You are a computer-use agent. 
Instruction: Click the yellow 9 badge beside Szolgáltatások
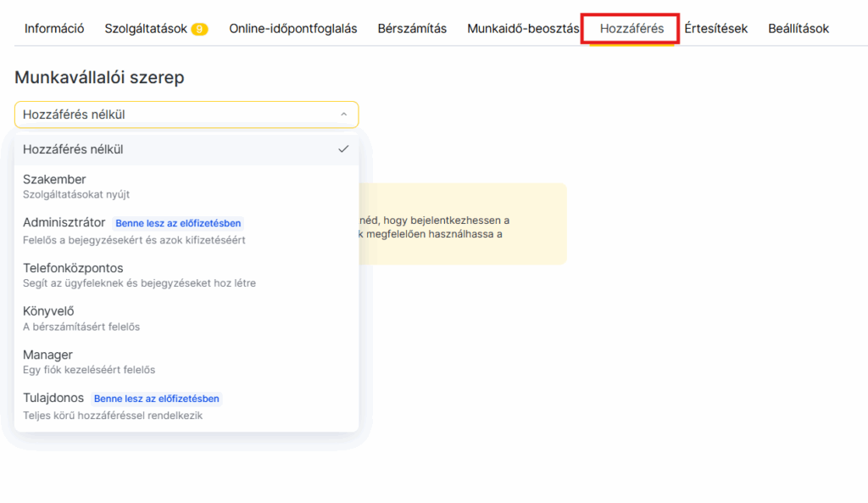199,29
